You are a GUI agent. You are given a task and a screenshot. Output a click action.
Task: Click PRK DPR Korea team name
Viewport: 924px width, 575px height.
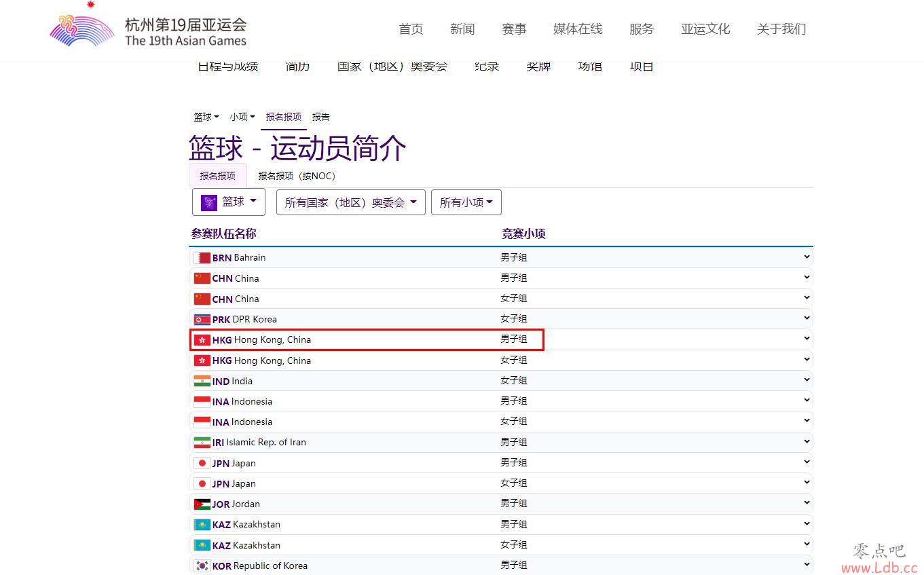point(244,319)
